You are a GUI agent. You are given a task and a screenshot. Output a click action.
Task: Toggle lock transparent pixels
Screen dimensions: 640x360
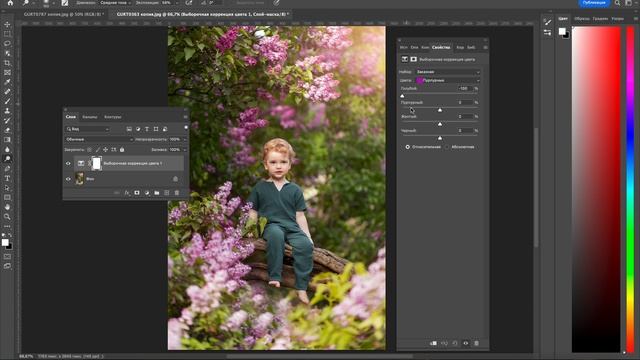[x=89, y=150]
